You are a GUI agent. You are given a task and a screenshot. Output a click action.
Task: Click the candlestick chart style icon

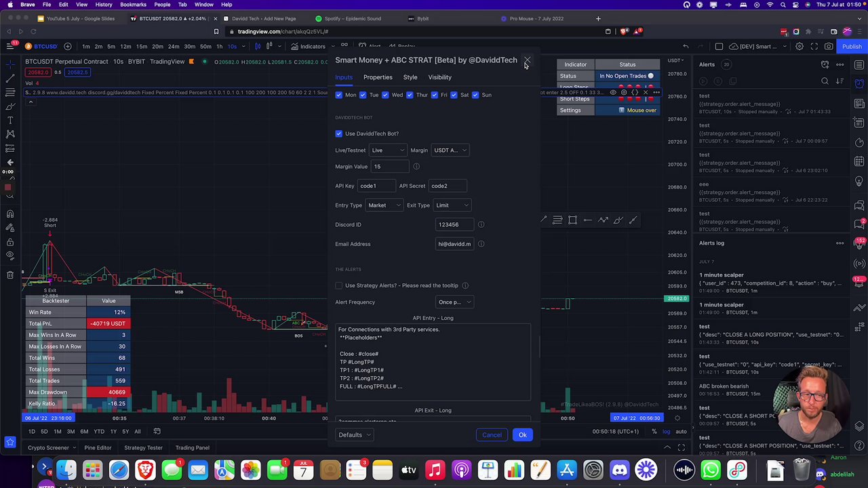(257, 47)
